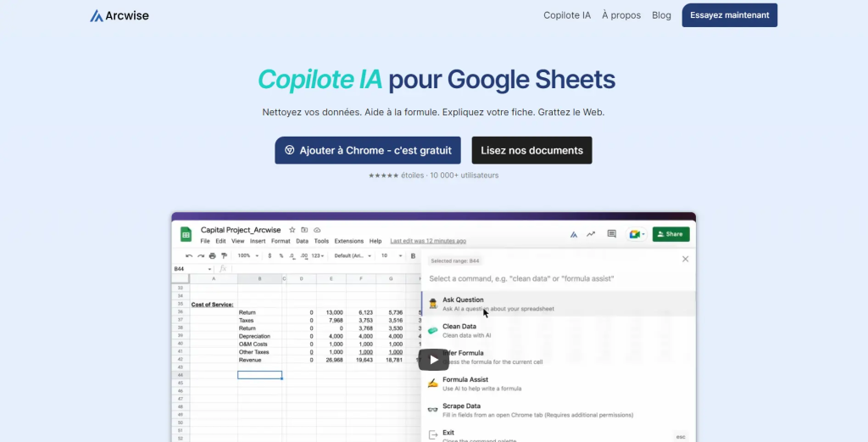Star the Capital Project_Arcwise spreadsheet
The height and width of the screenshot is (442, 868).
pos(292,230)
